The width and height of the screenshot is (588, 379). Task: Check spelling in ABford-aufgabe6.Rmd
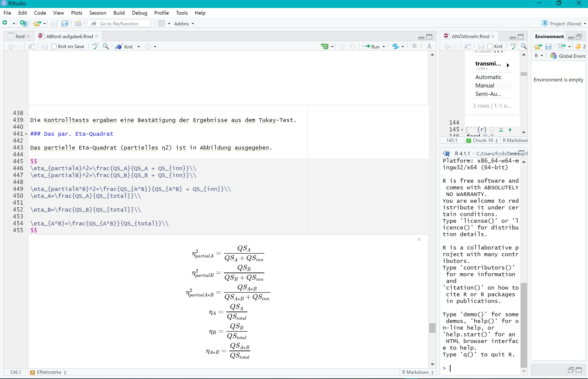(x=95, y=46)
